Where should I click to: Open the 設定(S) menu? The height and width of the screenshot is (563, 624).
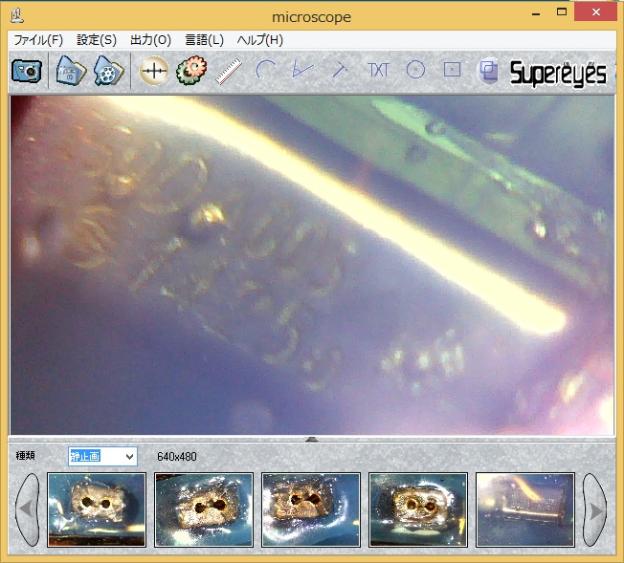tap(96, 40)
